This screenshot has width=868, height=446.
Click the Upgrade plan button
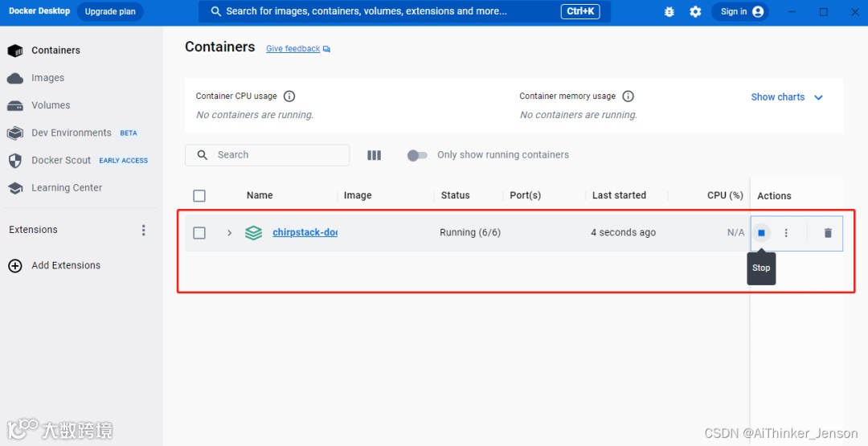click(110, 11)
